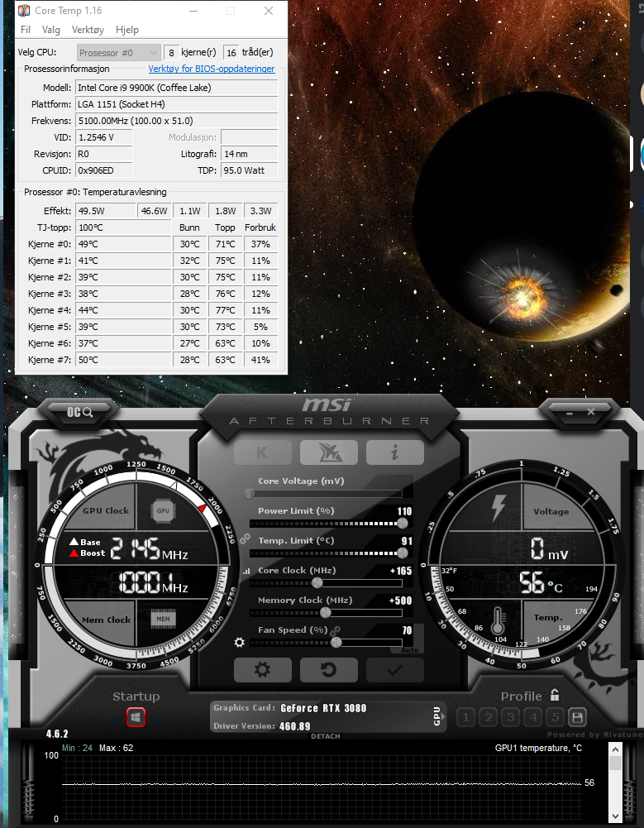Image resolution: width=644 pixels, height=828 pixels.
Task: Click the Core Temp app icon in the title bar
Action: tap(24, 11)
